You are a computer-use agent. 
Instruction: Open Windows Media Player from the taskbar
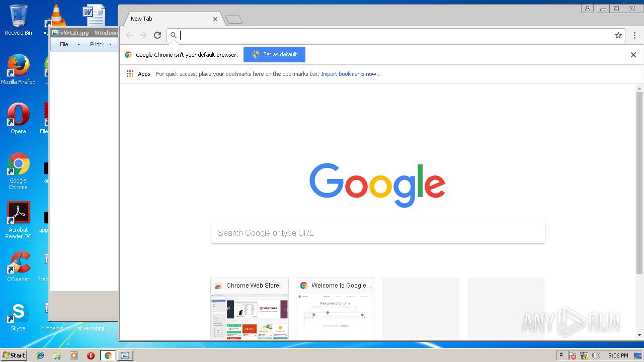tap(74, 355)
